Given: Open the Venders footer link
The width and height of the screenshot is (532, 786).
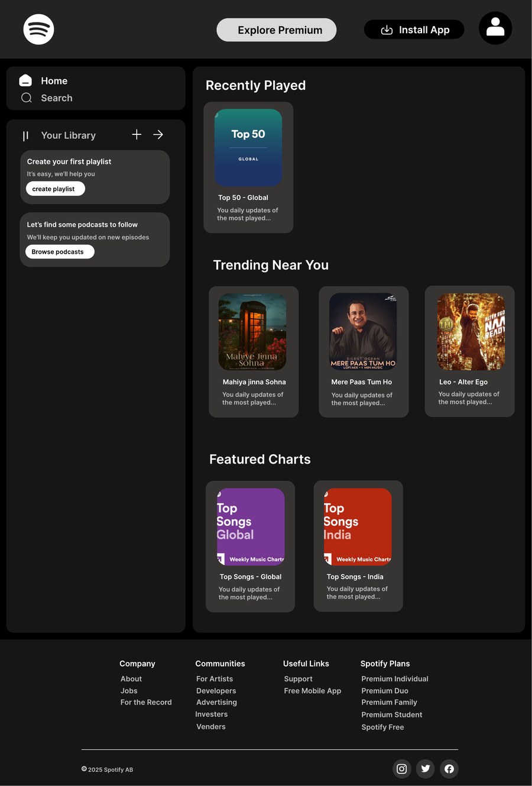Looking at the screenshot, I should tap(211, 727).
